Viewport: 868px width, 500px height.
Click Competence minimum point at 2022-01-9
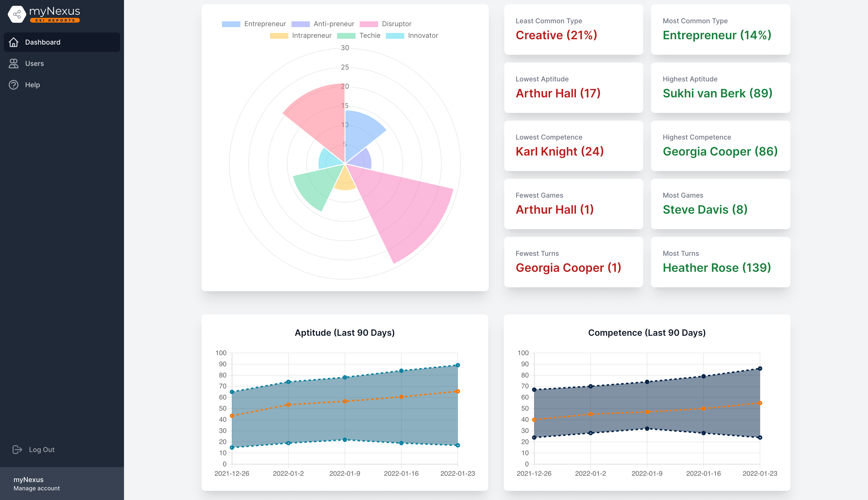pyautogui.click(x=647, y=429)
